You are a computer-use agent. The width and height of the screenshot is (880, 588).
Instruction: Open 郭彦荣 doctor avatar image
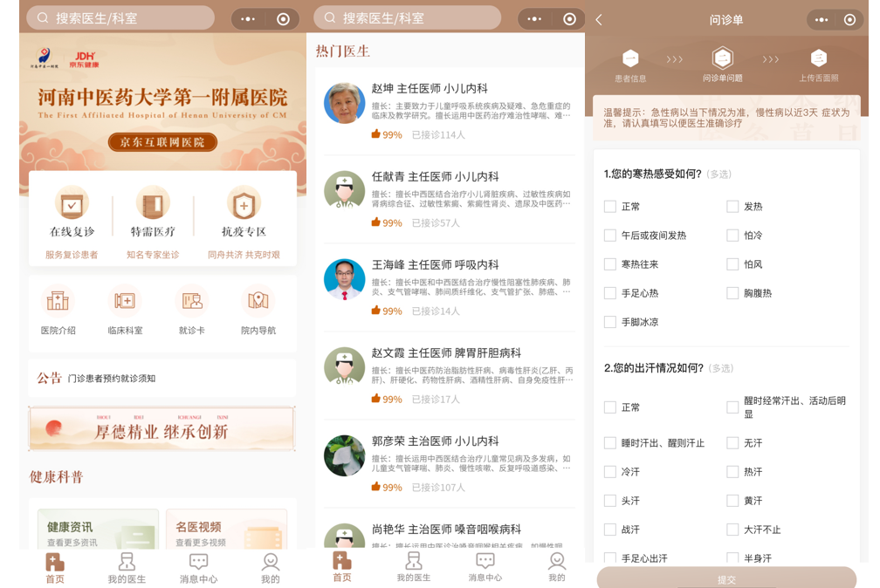tap(345, 455)
